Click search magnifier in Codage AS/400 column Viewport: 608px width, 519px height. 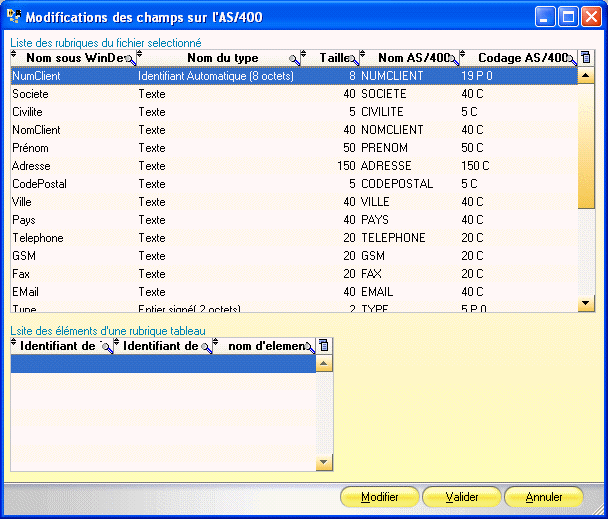[x=572, y=60]
